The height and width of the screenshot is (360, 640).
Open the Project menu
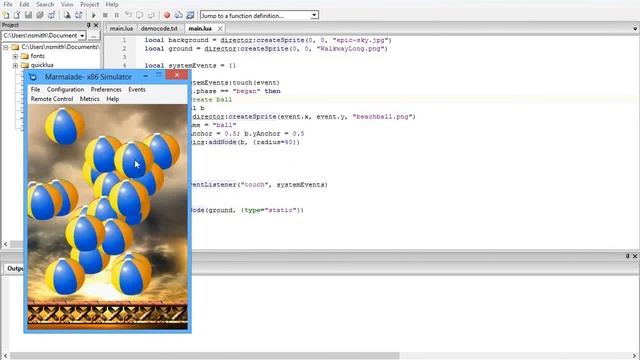click(x=89, y=4)
